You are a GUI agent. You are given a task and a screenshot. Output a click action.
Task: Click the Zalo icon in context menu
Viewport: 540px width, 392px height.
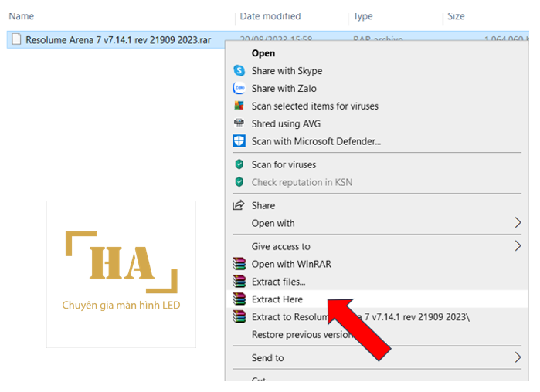coord(239,88)
